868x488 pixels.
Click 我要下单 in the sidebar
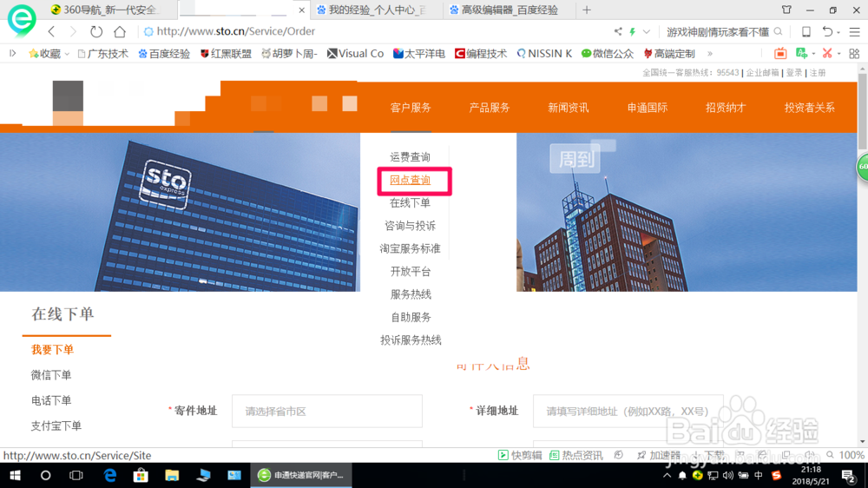52,350
